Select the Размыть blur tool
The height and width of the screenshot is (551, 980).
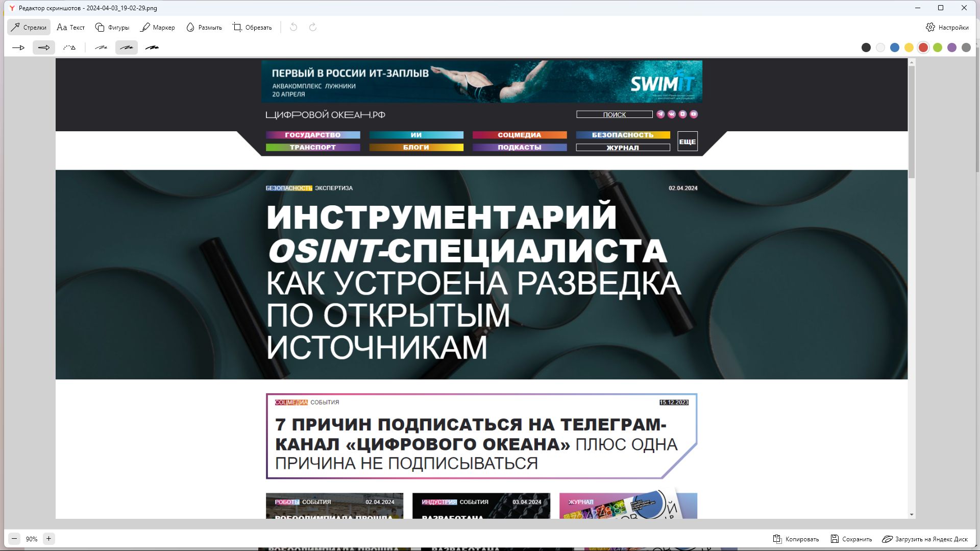204,28
